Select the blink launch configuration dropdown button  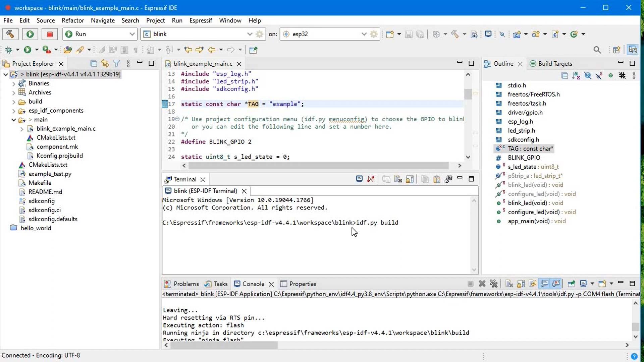click(249, 34)
